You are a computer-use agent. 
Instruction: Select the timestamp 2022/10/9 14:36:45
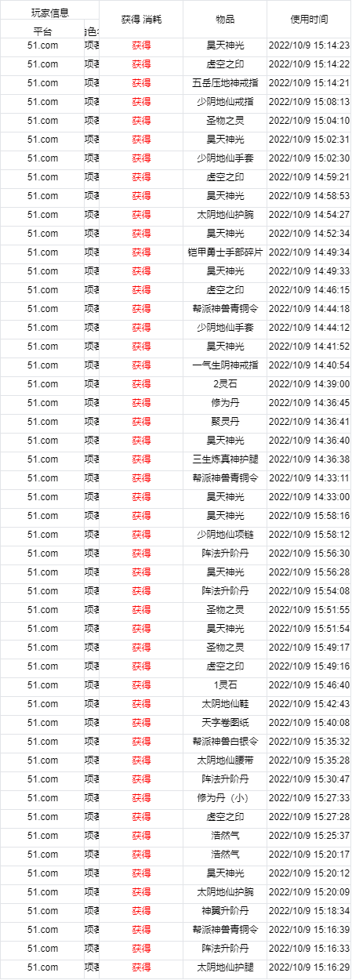309,403
